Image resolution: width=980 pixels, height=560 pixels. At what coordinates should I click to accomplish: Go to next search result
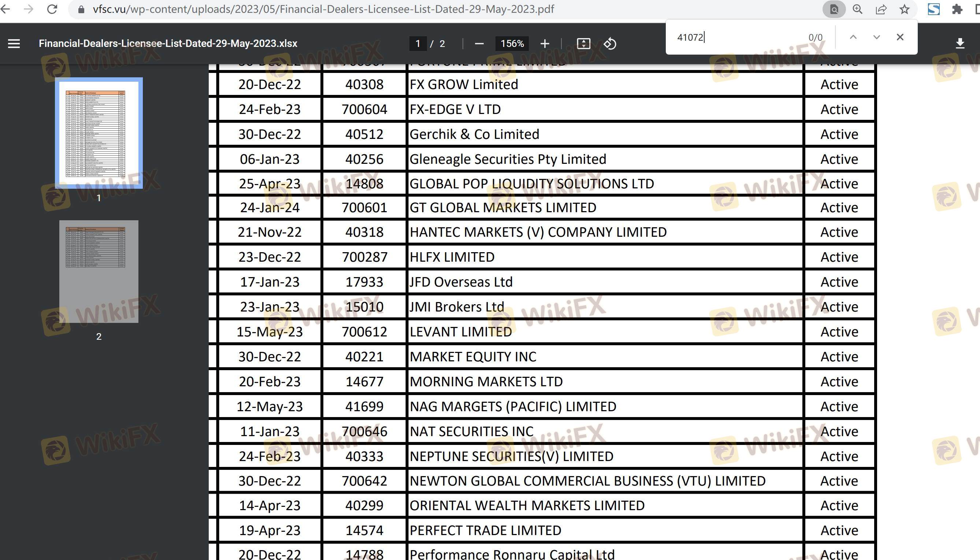pos(876,37)
